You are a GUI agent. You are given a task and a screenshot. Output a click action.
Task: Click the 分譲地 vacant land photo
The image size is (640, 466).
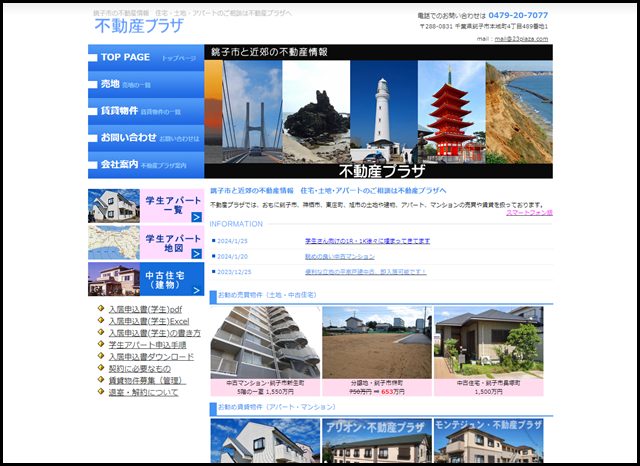coord(377,343)
